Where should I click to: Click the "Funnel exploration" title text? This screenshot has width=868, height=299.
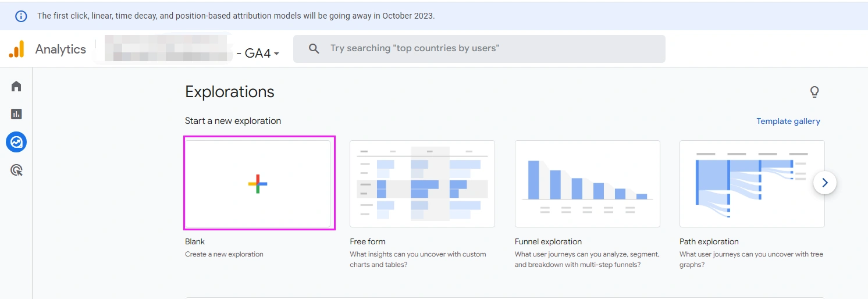(548, 241)
